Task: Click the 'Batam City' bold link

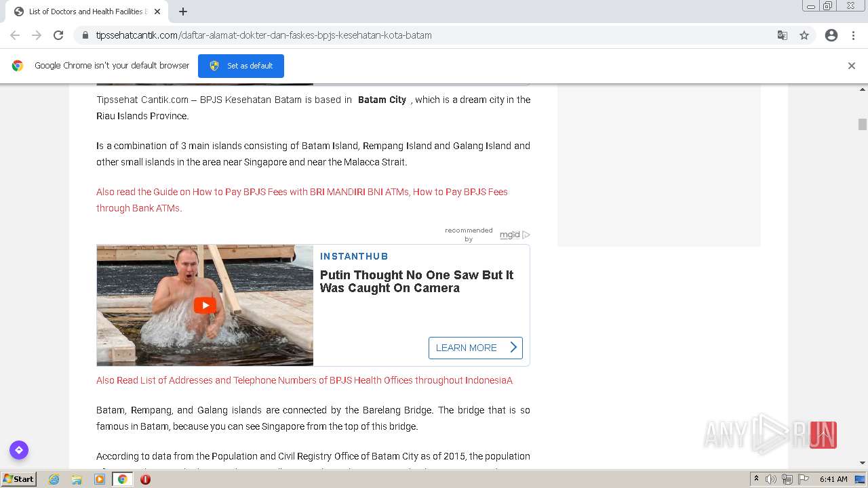Action: (x=382, y=100)
